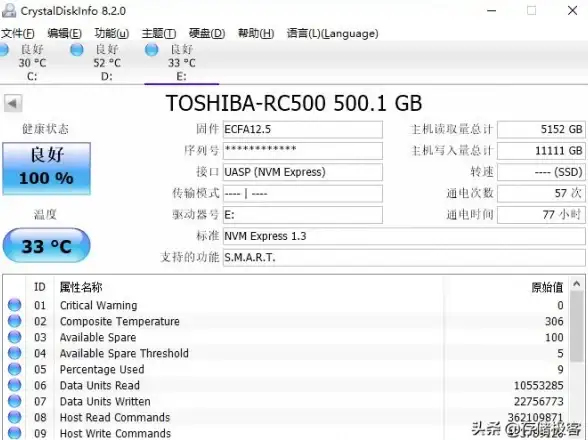Image resolution: width=588 pixels, height=440 pixels.
Task: Select the Composite Temperature attribute name
Action: point(120,321)
